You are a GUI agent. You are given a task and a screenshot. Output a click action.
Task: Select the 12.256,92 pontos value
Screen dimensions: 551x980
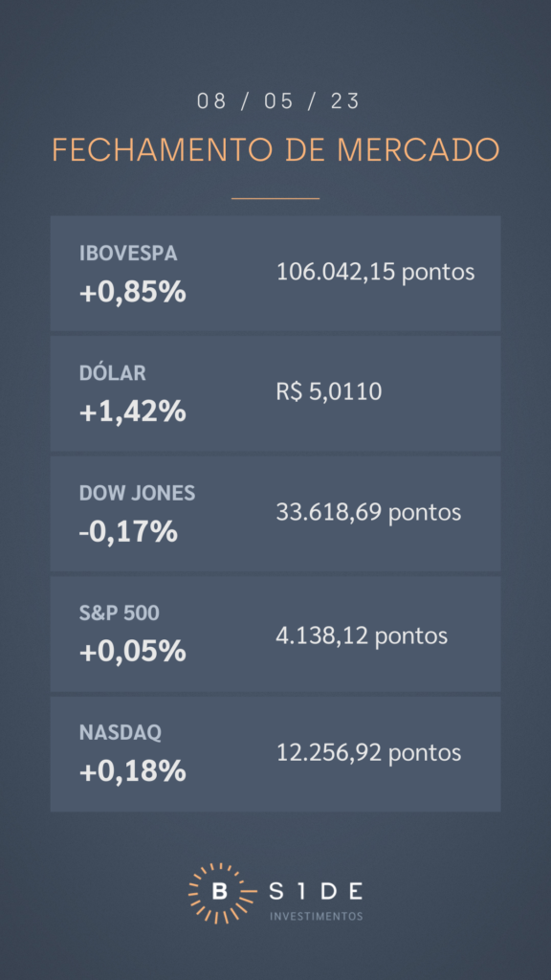click(368, 752)
